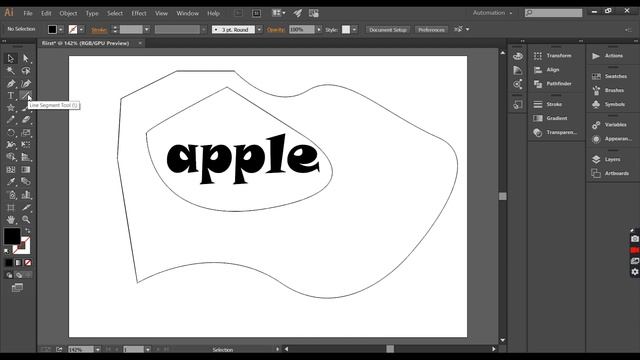Set paint mode to Color
640x360 pixels.
9,262
